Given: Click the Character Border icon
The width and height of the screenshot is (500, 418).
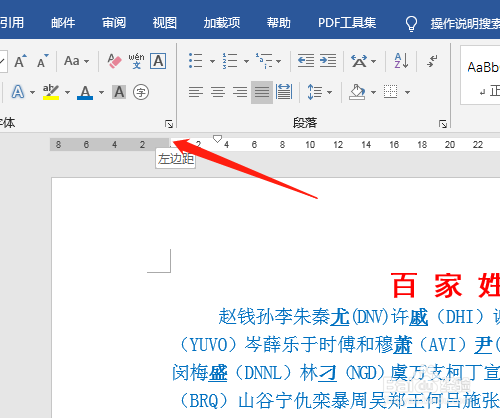Looking at the screenshot, I should tap(158, 61).
